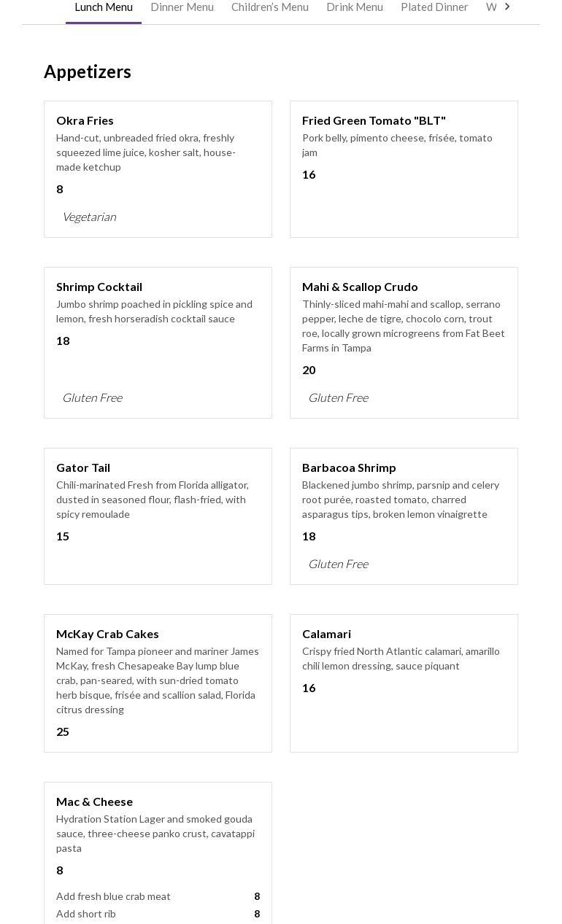Switch to the Dinner Menu tab

click(182, 7)
